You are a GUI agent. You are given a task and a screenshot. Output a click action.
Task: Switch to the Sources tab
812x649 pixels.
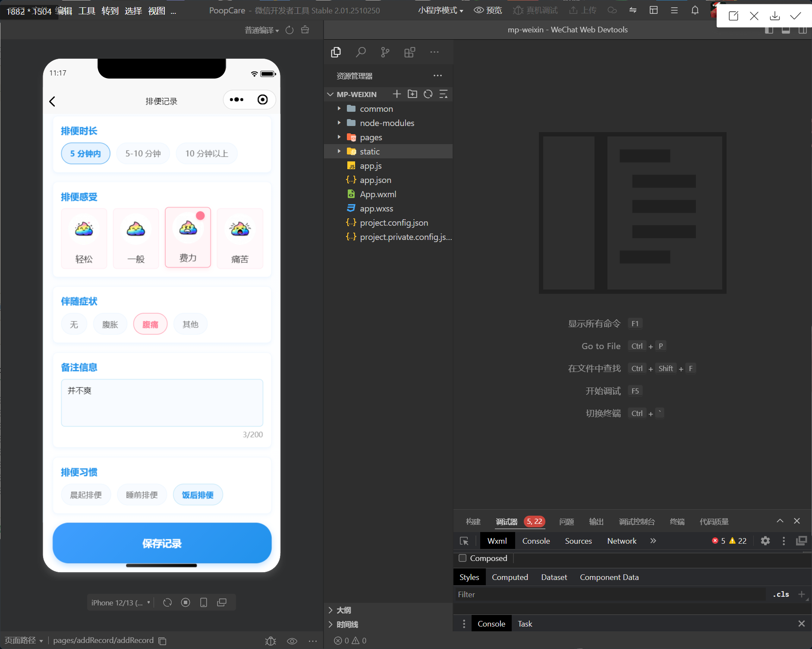[578, 541]
